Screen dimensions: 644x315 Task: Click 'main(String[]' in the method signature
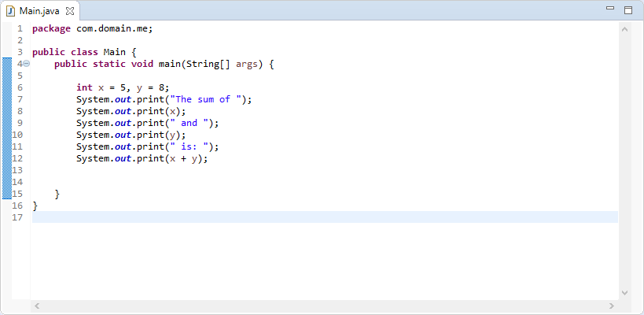pyautogui.click(x=194, y=64)
